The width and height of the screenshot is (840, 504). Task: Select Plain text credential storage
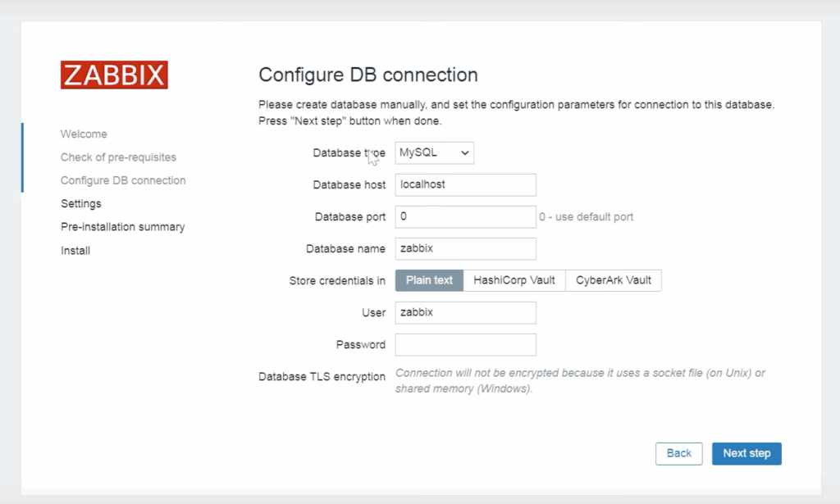429,280
